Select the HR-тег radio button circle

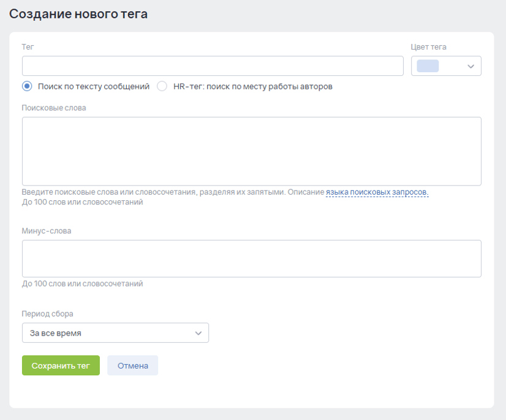162,86
